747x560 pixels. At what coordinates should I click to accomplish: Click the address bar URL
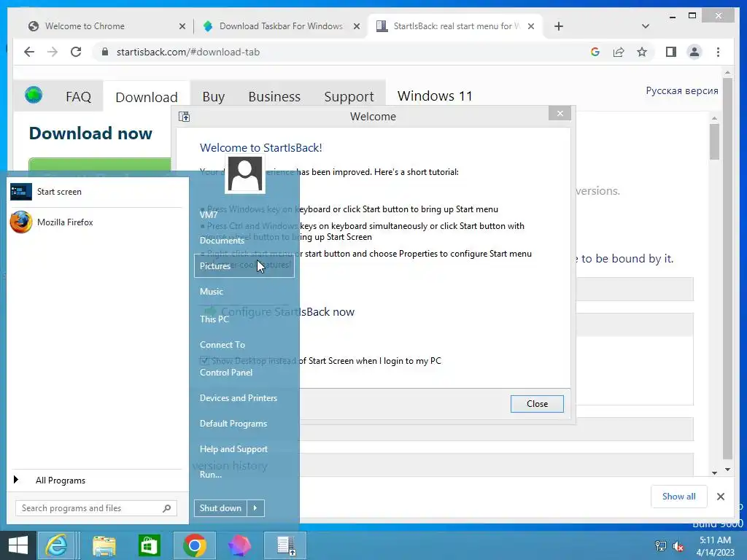(188, 52)
